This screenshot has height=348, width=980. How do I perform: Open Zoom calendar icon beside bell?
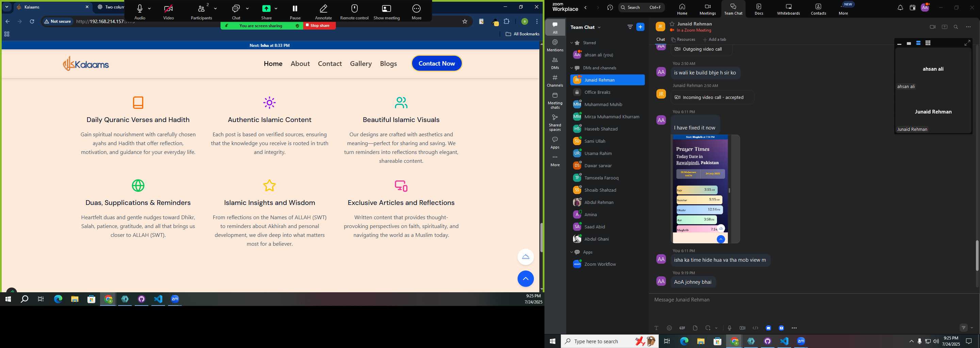[x=912, y=7]
